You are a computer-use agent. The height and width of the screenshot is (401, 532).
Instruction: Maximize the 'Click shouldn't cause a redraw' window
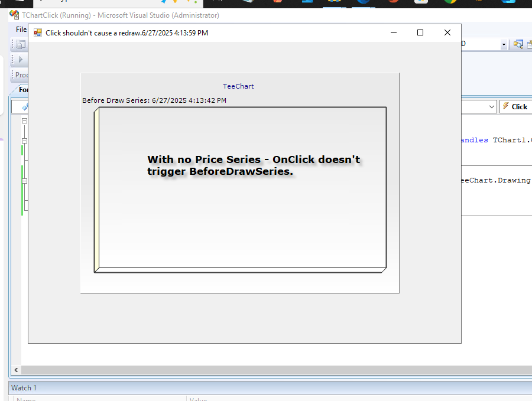[420, 32]
